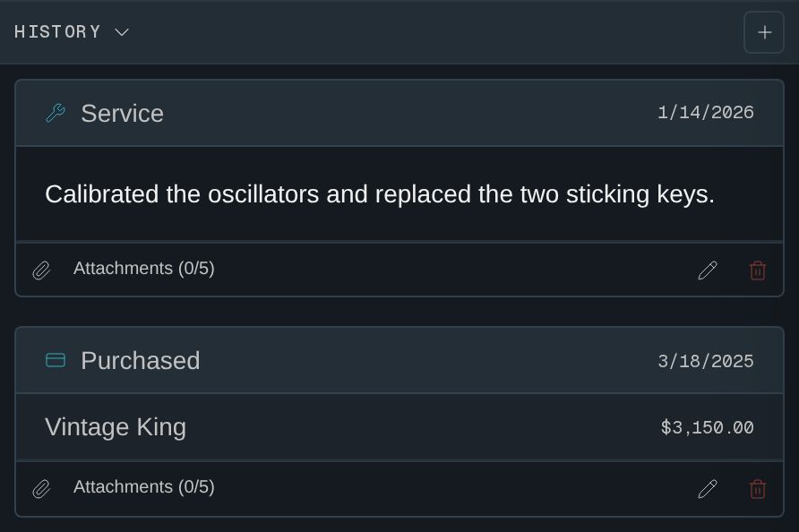Click the 1/14/2026 service date

(706, 113)
